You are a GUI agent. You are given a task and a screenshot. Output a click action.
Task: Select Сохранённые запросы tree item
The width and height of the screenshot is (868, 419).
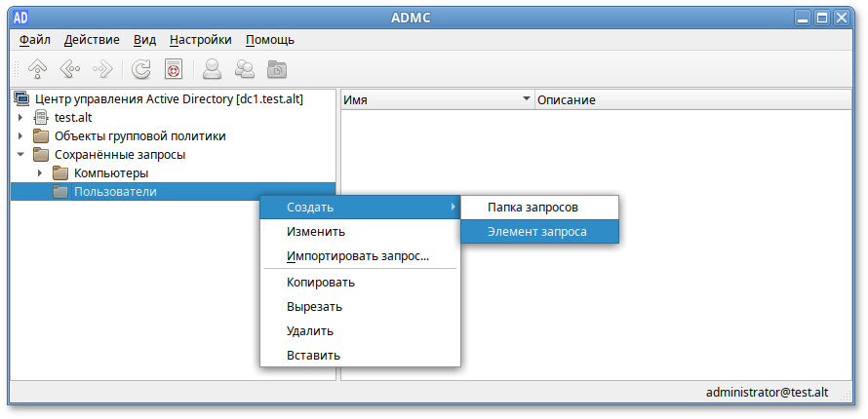120,155
